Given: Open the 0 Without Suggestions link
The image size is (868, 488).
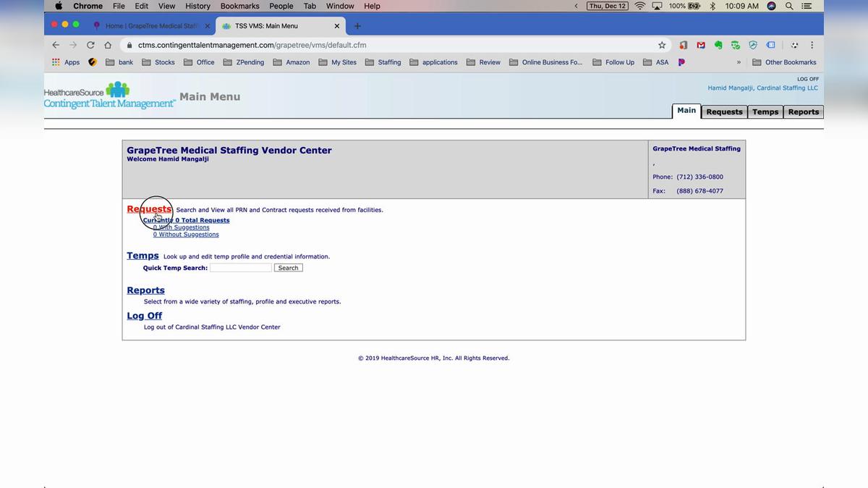Looking at the screenshot, I should coord(186,235).
